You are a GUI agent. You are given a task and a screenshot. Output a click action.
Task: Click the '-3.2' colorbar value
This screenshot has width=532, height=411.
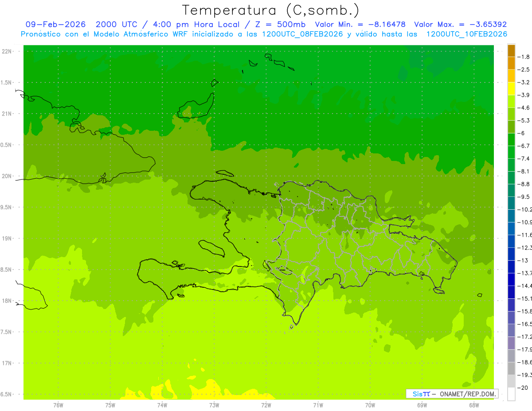(x=524, y=82)
